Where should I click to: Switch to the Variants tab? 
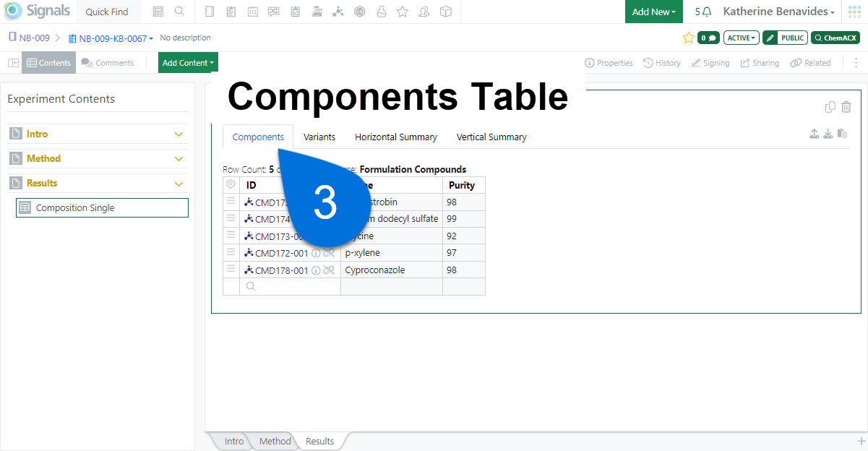click(319, 137)
